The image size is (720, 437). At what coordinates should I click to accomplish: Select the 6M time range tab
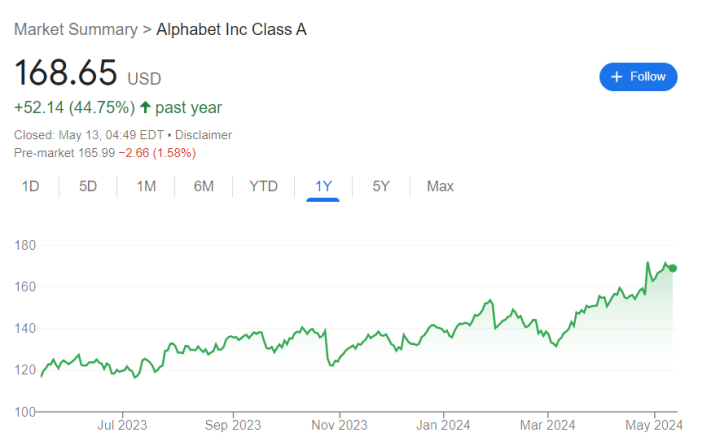click(203, 186)
